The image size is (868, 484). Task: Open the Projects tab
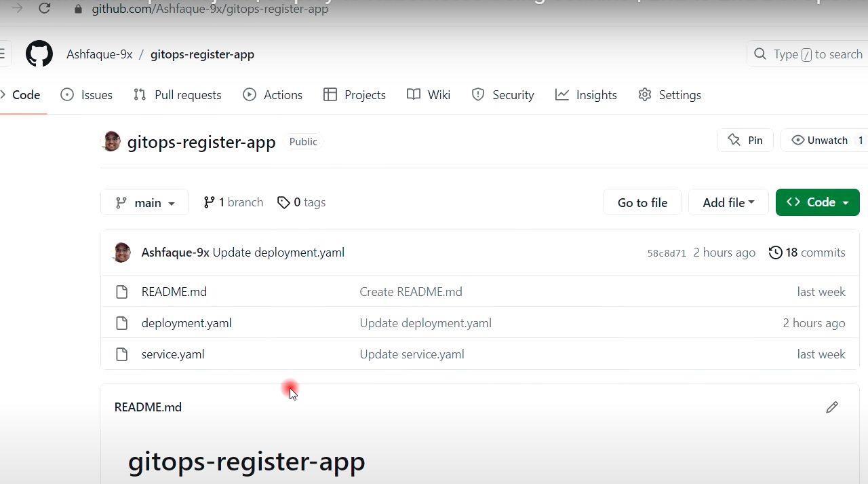(355, 95)
